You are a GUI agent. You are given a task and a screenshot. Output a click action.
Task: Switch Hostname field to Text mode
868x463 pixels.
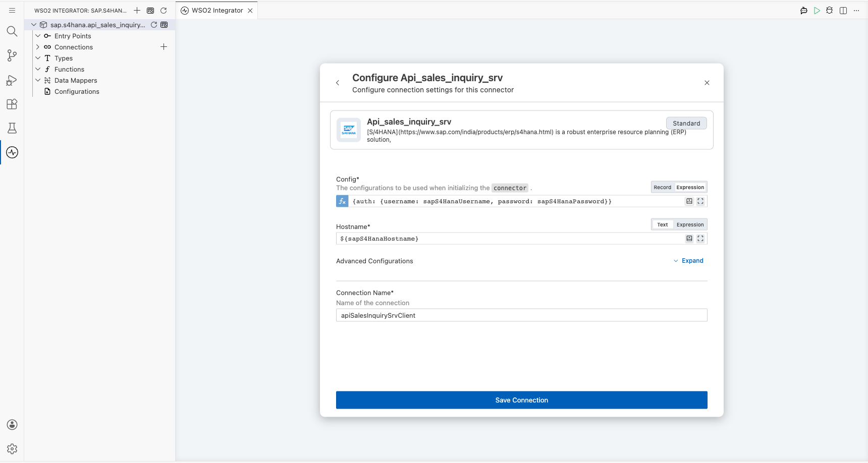click(662, 224)
